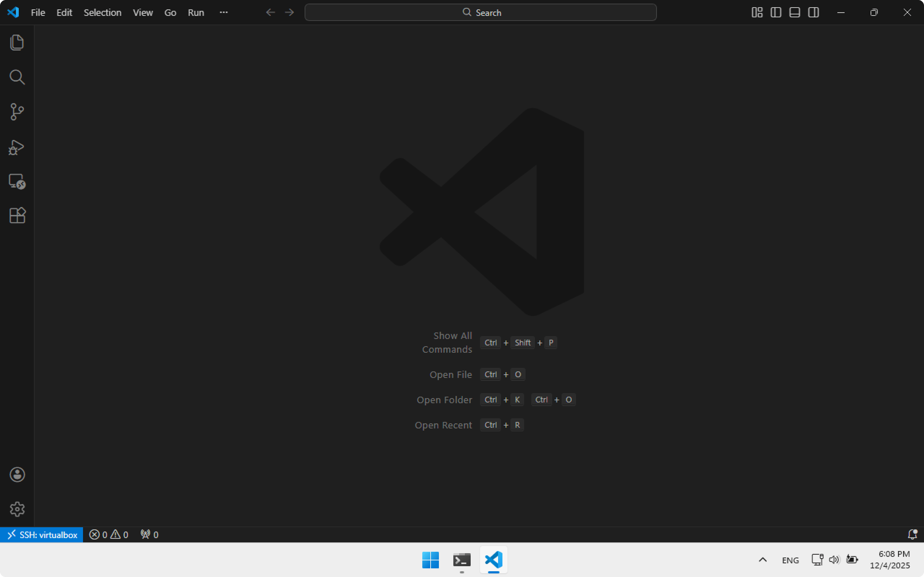Toggle the Primary Side Bar
The height and width of the screenshot is (577, 924).
click(x=775, y=13)
